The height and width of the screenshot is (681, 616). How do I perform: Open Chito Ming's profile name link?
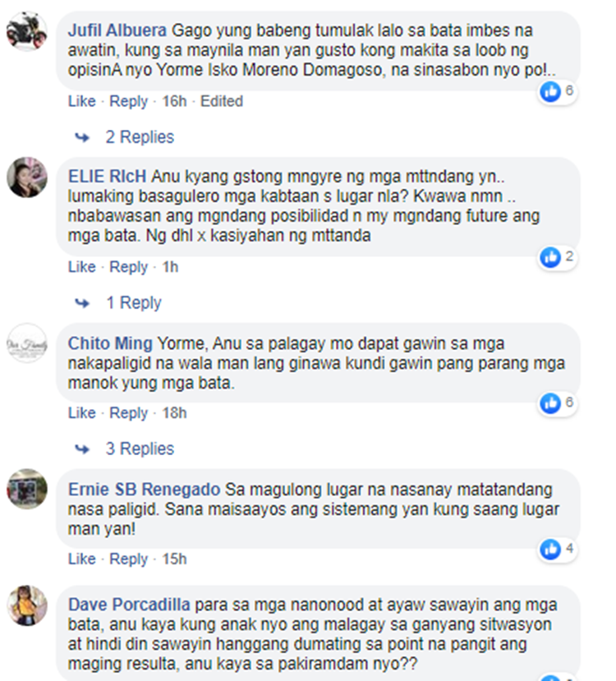pos(110,343)
